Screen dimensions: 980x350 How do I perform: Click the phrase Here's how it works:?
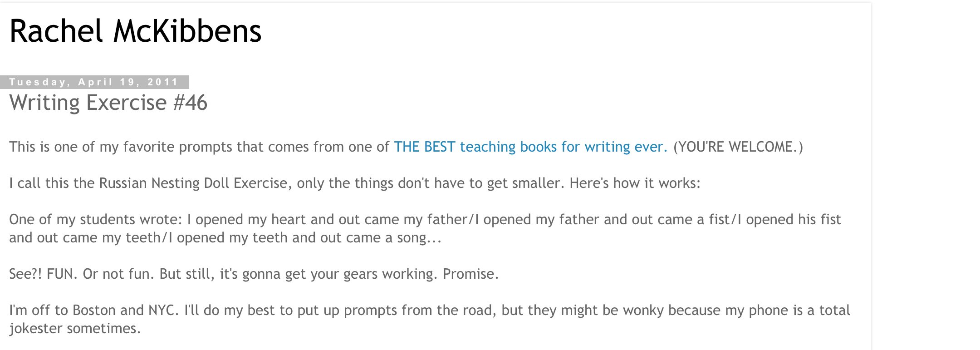pos(635,183)
